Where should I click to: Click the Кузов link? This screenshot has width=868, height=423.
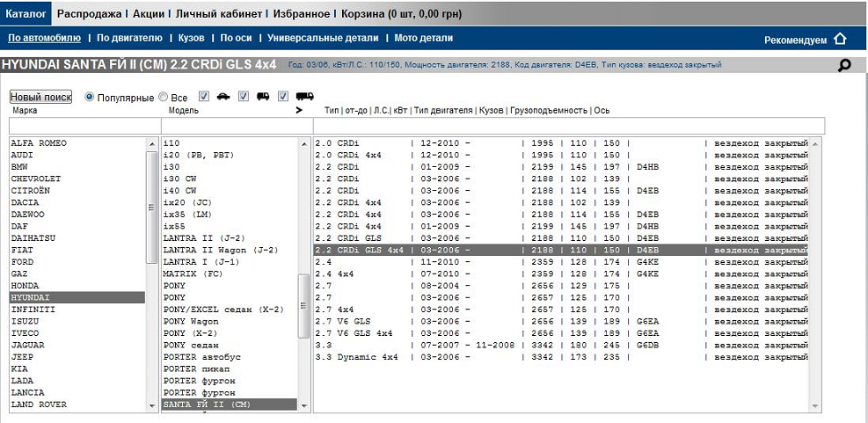tap(191, 38)
